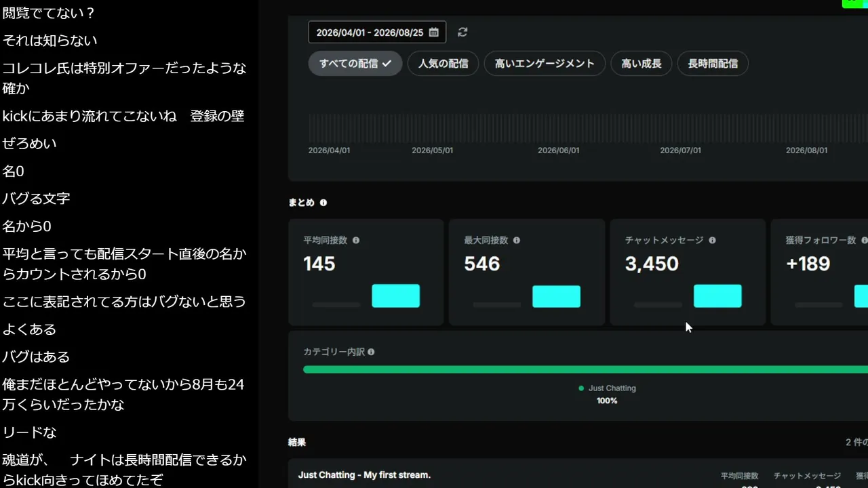Click chat message 名0

pos(14,171)
